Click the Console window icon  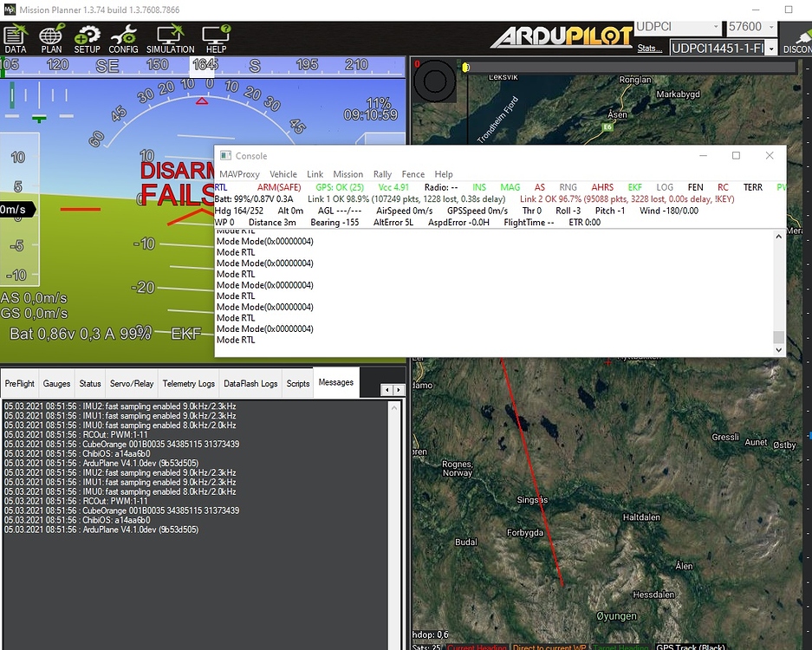[x=225, y=155]
